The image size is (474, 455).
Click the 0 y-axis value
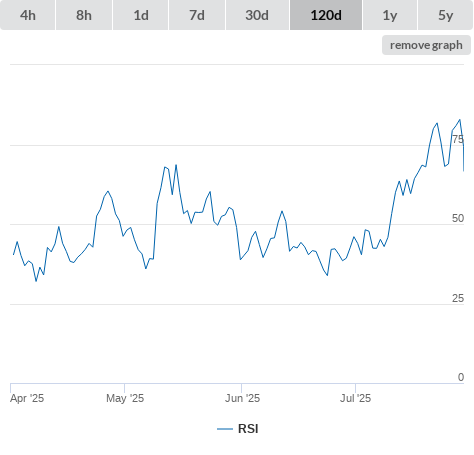coord(461,377)
